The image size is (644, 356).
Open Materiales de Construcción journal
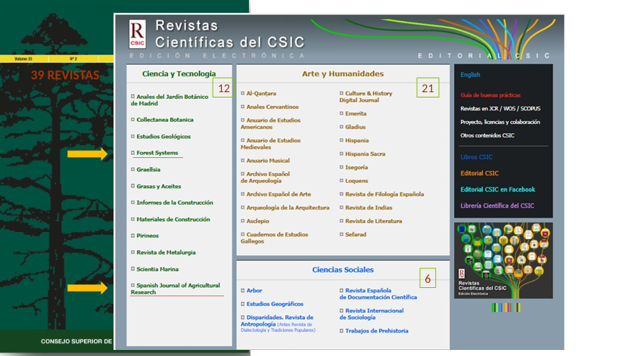[x=173, y=219]
